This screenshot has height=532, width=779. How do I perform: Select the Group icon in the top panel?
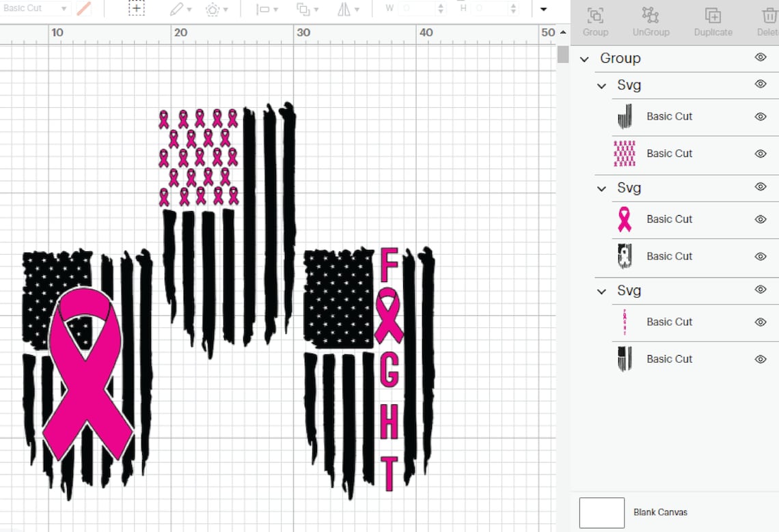(594, 20)
